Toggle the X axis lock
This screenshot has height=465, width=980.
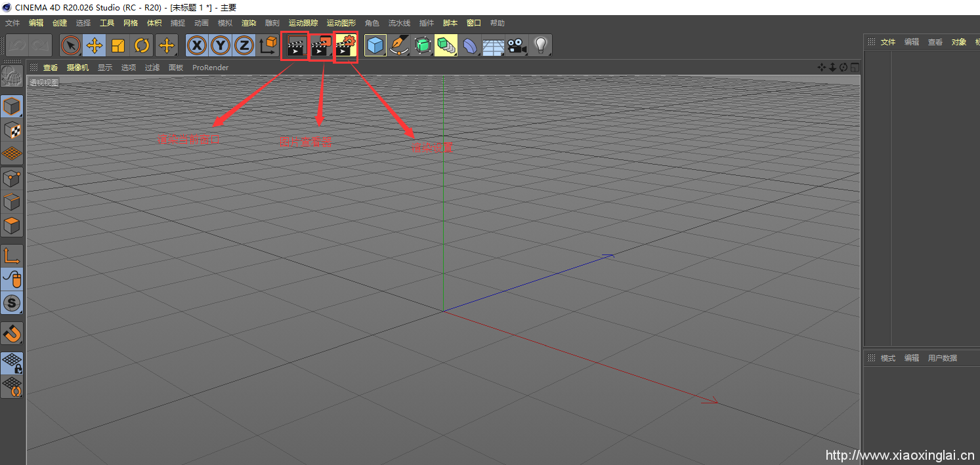click(197, 46)
